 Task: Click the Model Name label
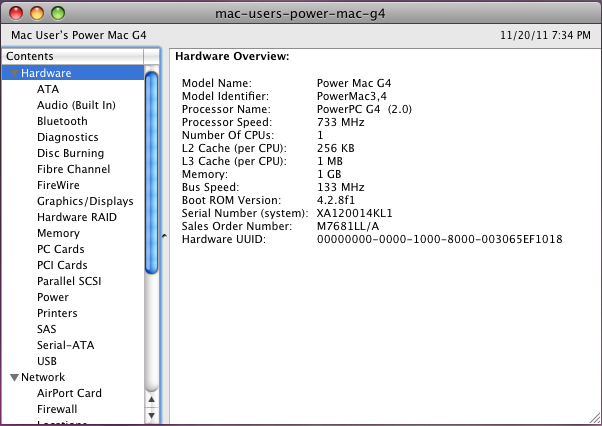click(x=217, y=83)
